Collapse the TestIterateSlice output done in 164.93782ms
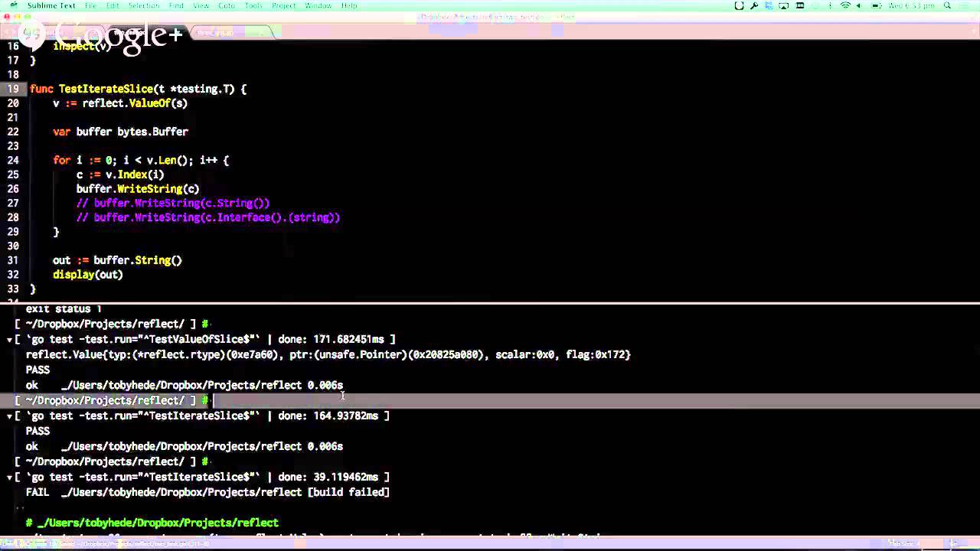This screenshot has height=551, width=980. coord(9,416)
